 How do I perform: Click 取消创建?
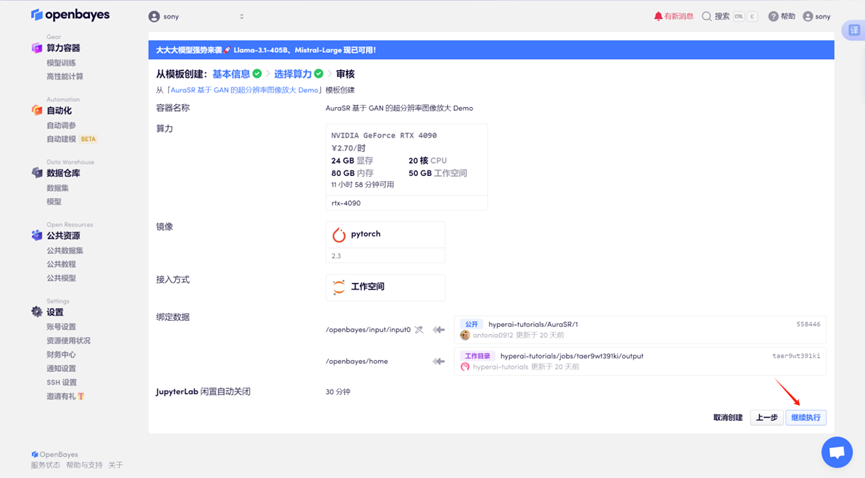tap(728, 417)
